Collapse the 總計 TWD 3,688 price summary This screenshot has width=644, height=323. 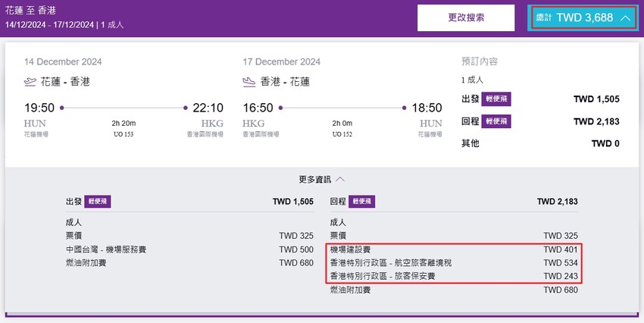(x=583, y=17)
